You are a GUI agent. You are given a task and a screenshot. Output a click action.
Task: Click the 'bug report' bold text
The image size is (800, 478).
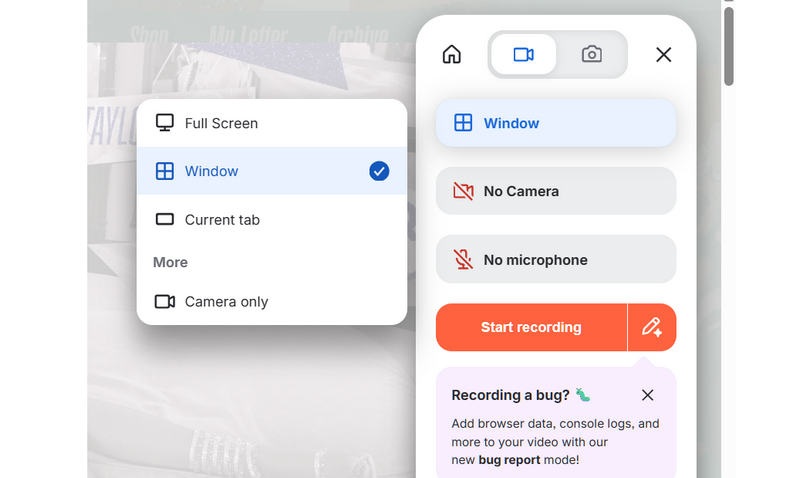coord(509,460)
